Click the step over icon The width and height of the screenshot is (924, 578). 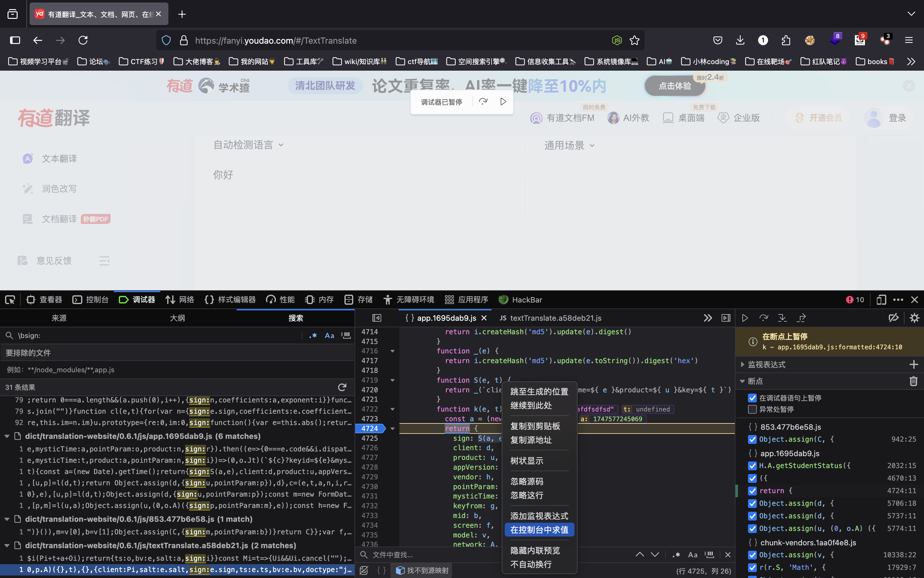coord(764,318)
